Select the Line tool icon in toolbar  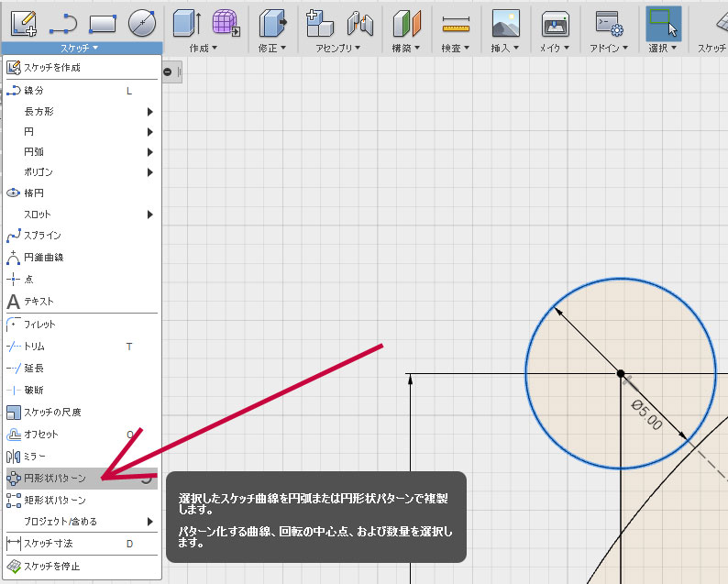click(x=62, y=22)
